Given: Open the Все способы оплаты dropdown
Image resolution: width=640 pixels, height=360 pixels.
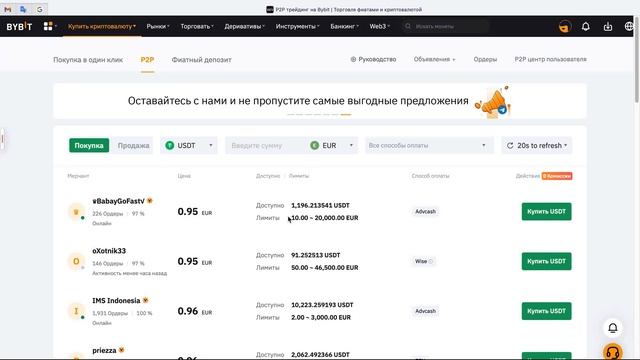Looking at the screenshot, I should tap(429, 145).
